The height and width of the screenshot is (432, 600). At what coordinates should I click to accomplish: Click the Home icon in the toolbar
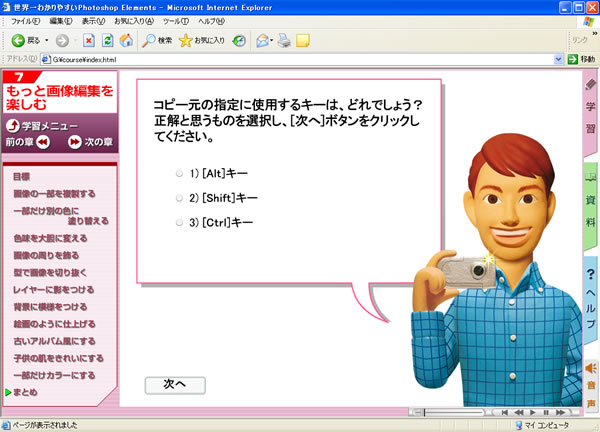pos(125,41)
